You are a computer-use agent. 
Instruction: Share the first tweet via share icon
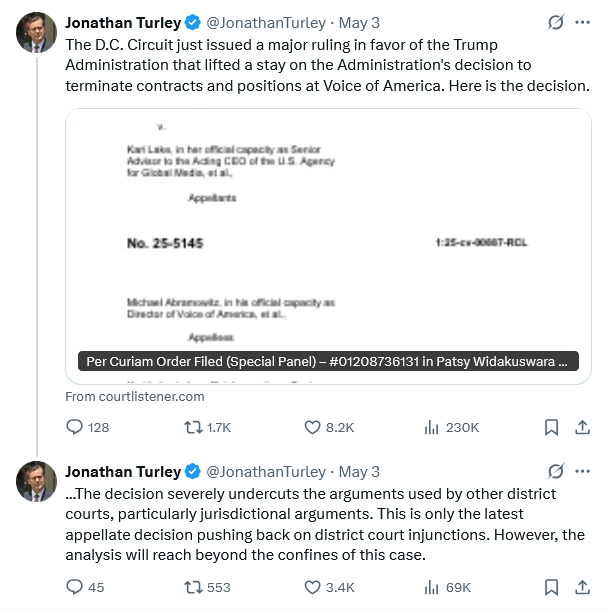click(x=583, y=427)
